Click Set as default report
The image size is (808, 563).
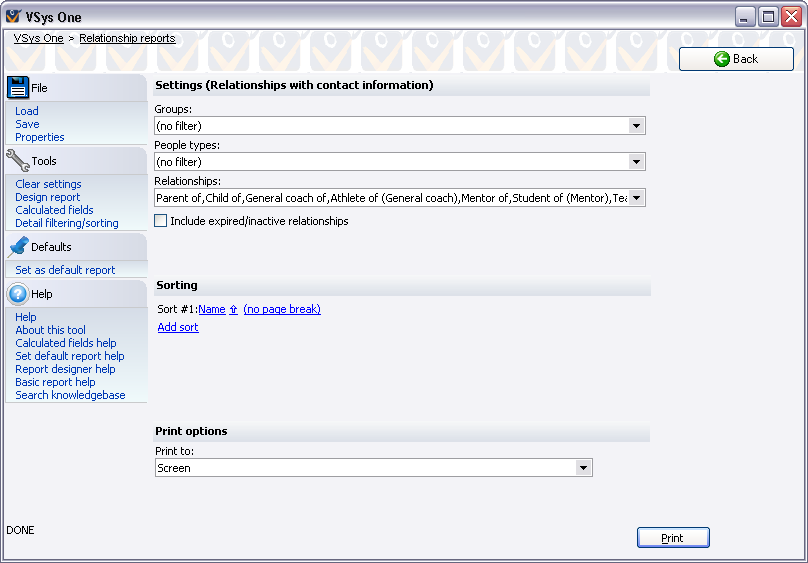(x=65, y=270)
